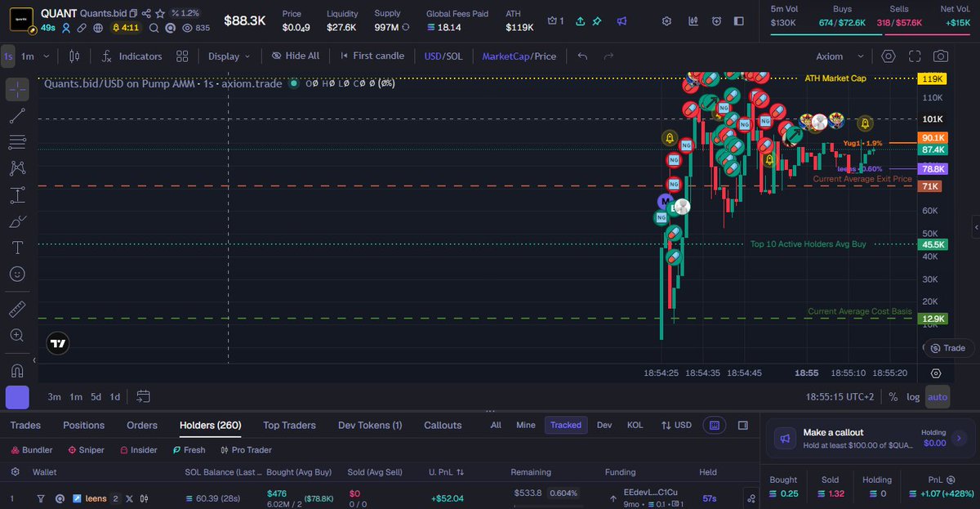Toggle USD/SOL currency display
Image resolution: width=980 pixels, height=509 pixels.
(x=443, y=56)
